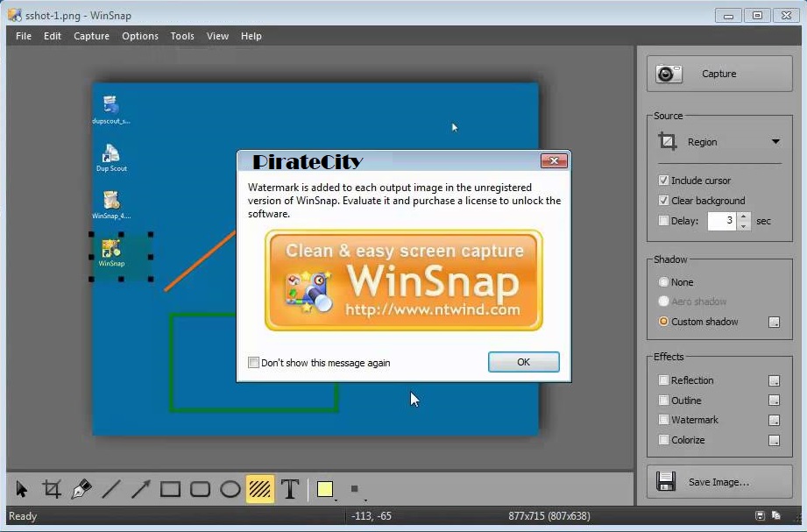Click the WinSnap title bar app icon
The image size is (807, 532).
[x=14, y=15]
